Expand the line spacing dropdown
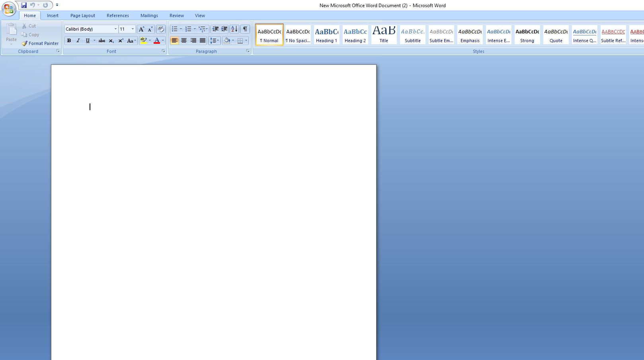Image resolution: width=644 pixels, height=360 pixels. coord(218,41)
